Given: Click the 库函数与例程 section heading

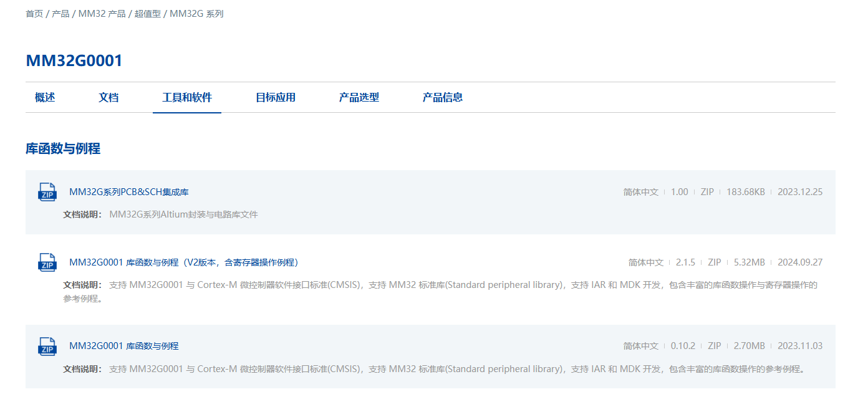Looking at the screenshot, I should click(63, 148).
